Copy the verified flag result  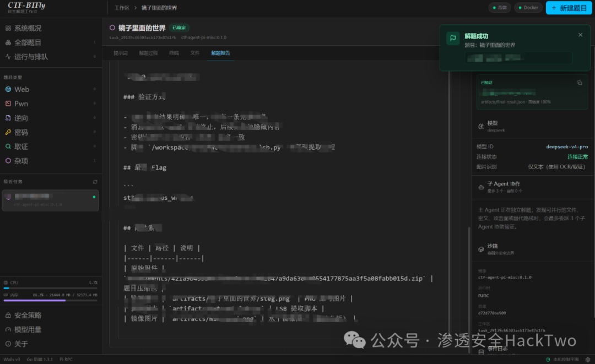[580, 83]
